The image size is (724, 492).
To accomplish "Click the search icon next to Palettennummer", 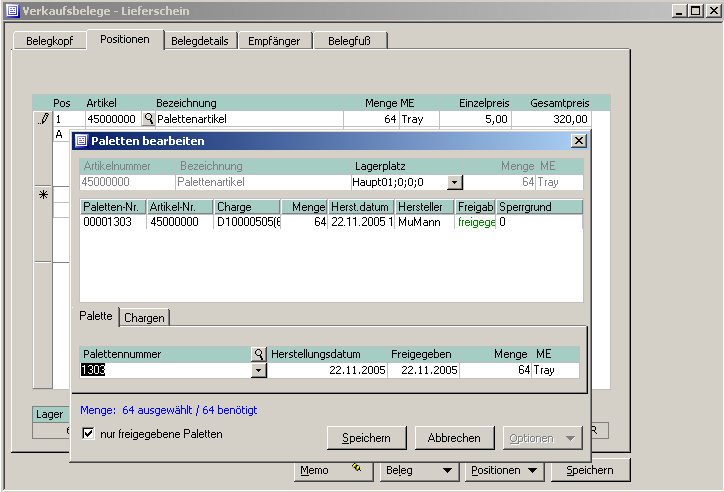I will point(259,354).
